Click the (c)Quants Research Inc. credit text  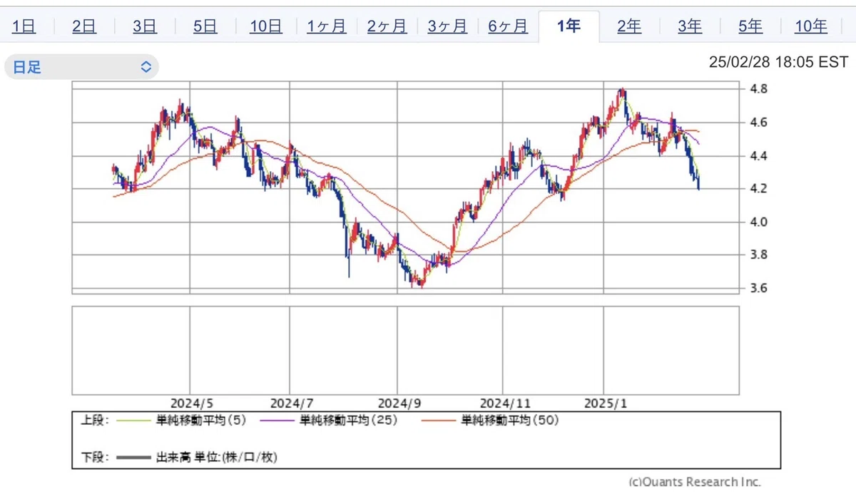pos(695,482)
